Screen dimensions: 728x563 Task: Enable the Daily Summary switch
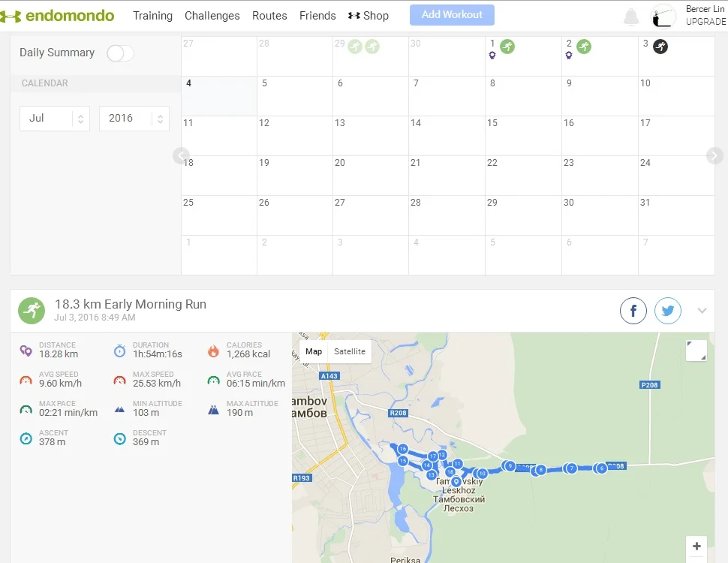tap(120, 53)
